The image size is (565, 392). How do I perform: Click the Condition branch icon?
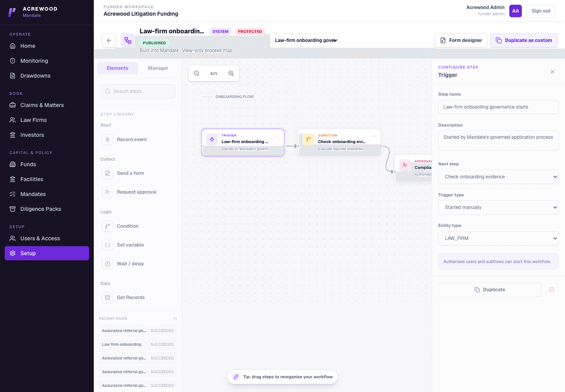point(108,226)
